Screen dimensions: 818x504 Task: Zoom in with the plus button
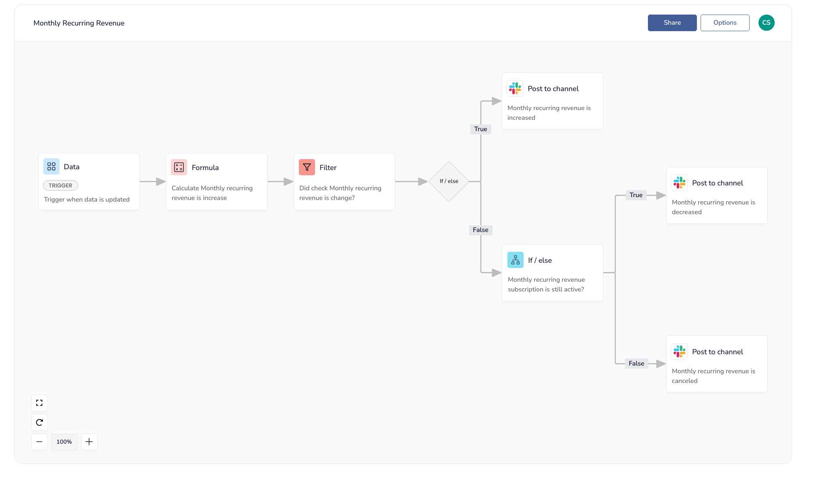pyautogui.click(x=89, y=442)
